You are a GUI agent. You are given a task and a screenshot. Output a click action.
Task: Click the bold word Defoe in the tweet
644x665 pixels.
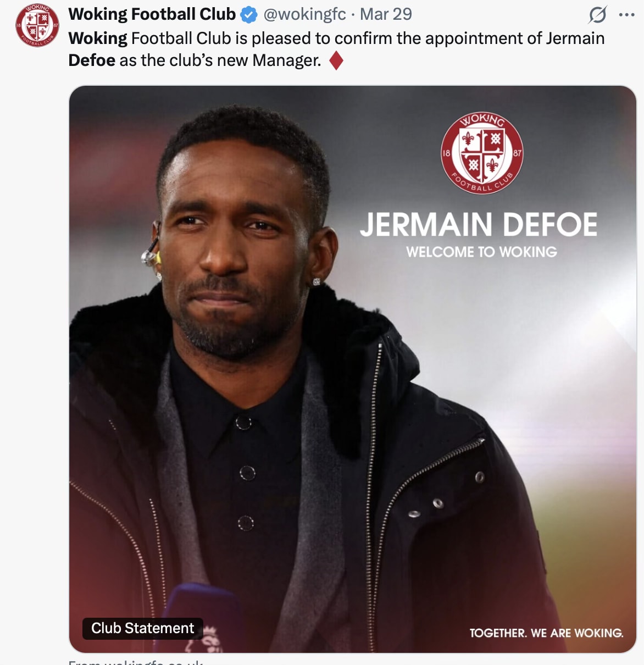tap(92, 60)
